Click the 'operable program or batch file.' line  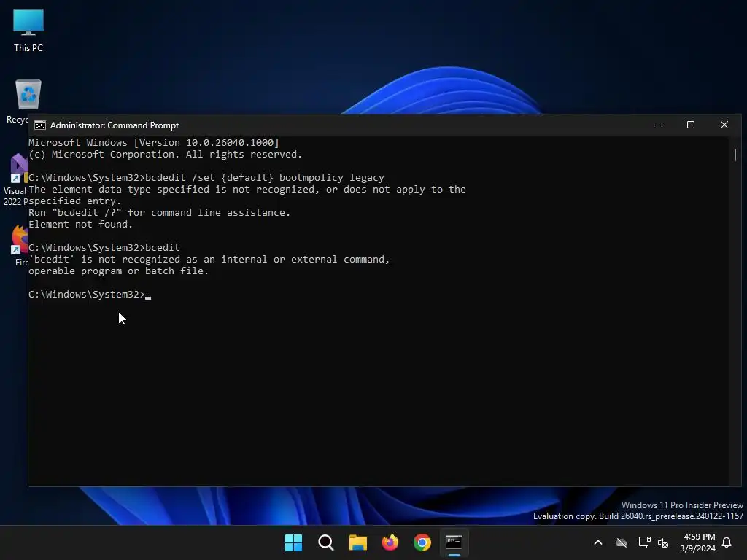119,271
